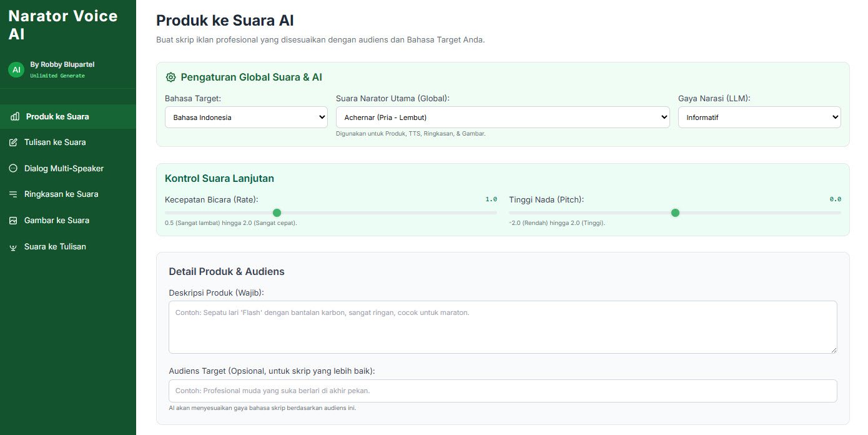The height and width of the screenshot is (435, 868).
Task: Click the Tinggi Nada (Pitch) slider handle
Action: click(x=675, y=212)
